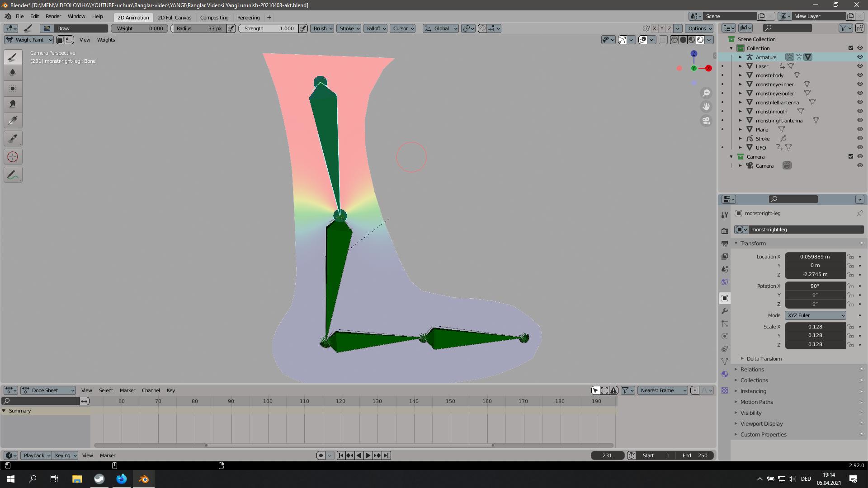Image resolution: width=868 pixels, height=488 pixels.
Task: Toggle the lock on Location X
Action: click(x=850, y=256)
